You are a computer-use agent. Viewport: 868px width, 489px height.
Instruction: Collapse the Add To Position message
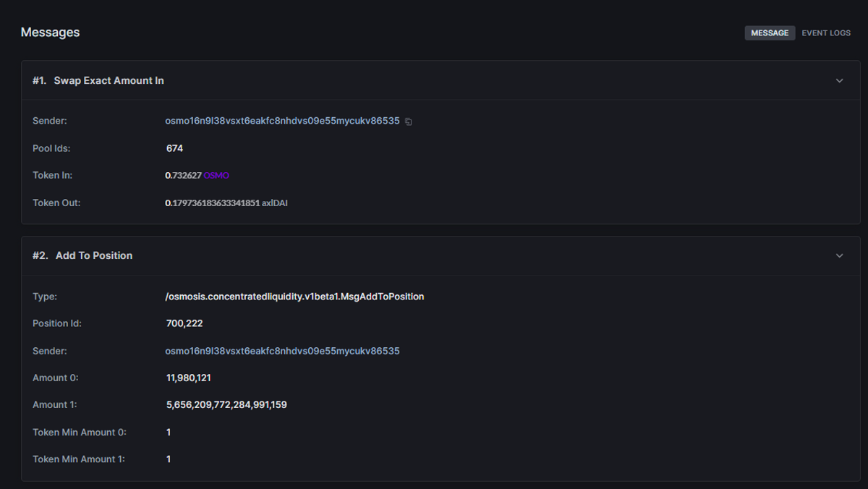pos(839,255)
